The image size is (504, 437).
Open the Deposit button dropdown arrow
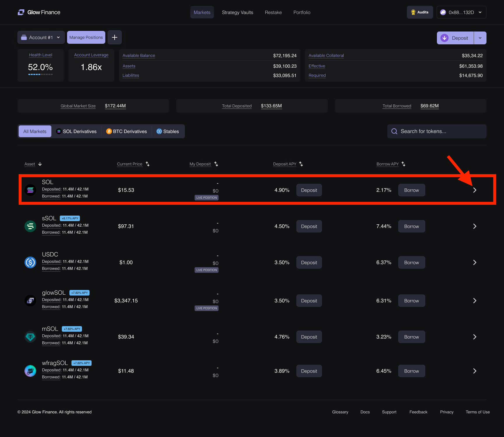pos(480,38)
